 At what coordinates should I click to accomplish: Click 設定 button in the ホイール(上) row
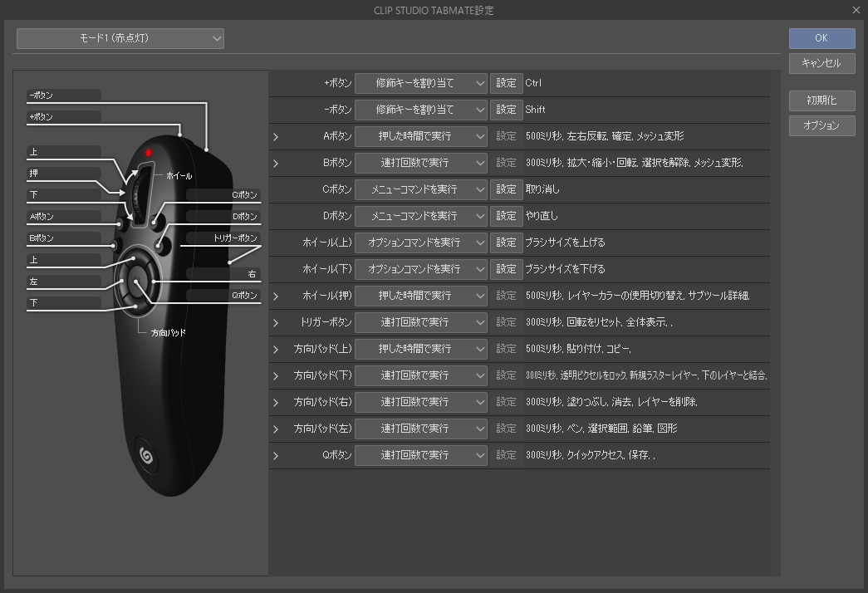point(506,243)
